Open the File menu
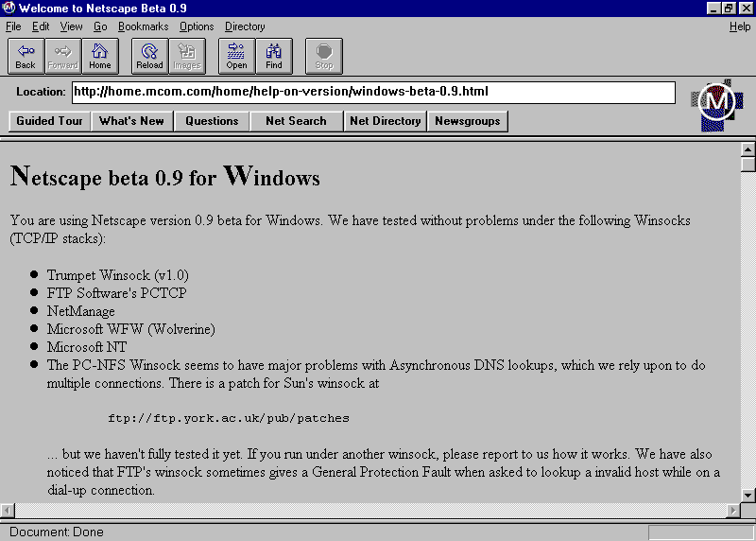 [13, 26]
